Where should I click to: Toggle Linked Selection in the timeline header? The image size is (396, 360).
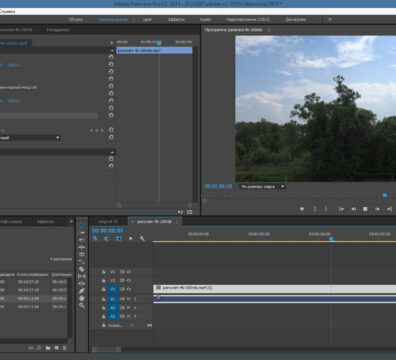click(119, 239)
